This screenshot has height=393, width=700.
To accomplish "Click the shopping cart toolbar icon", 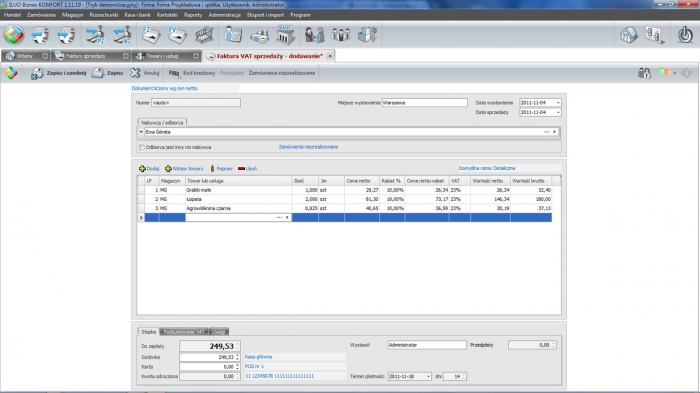I will (x=204, y=35).
